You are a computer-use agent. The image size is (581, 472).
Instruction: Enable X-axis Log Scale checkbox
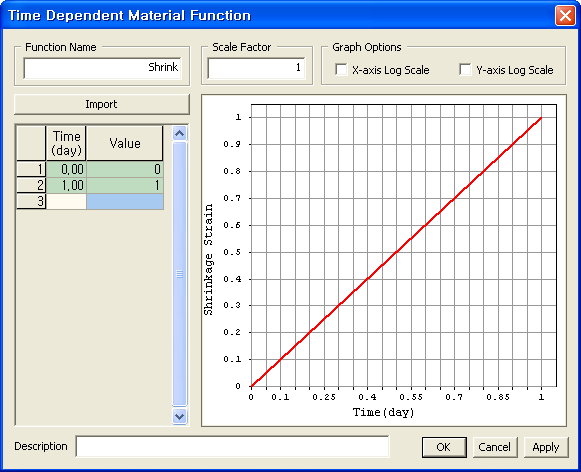[x=341, y=69]
